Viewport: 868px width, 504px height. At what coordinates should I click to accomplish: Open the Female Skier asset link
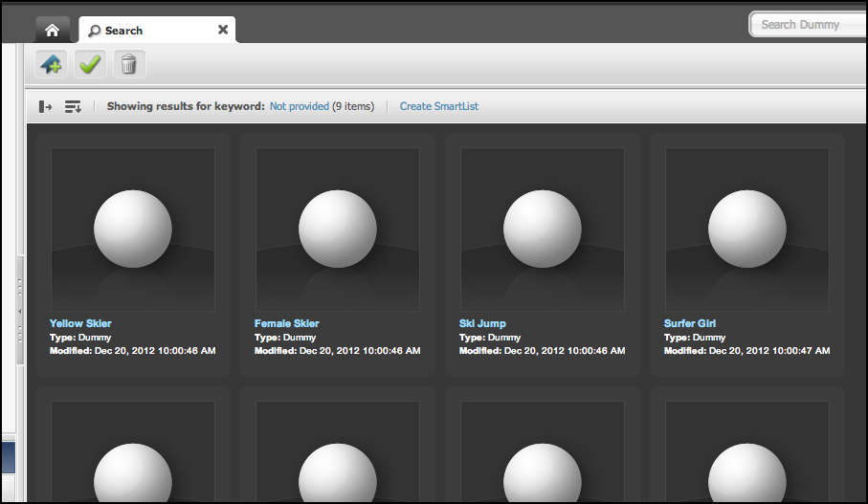coord(287,323)
